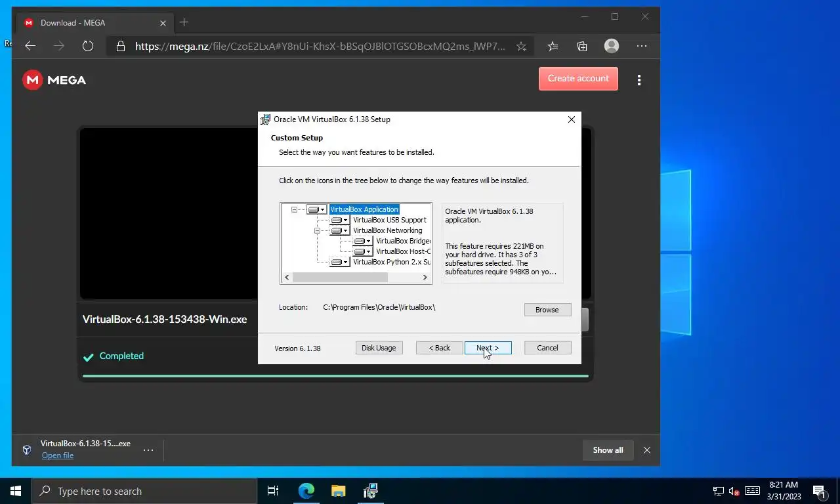The height and width of the screenshot is (504, 840).
Task: Open a new browser tab
Action: coord(184,22)
